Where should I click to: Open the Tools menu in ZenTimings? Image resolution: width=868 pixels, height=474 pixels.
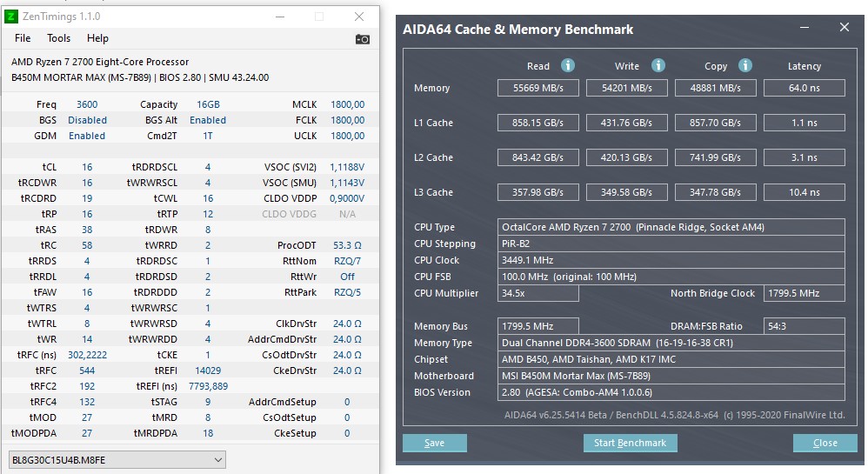pyautogui.click(x=58, y=38)
